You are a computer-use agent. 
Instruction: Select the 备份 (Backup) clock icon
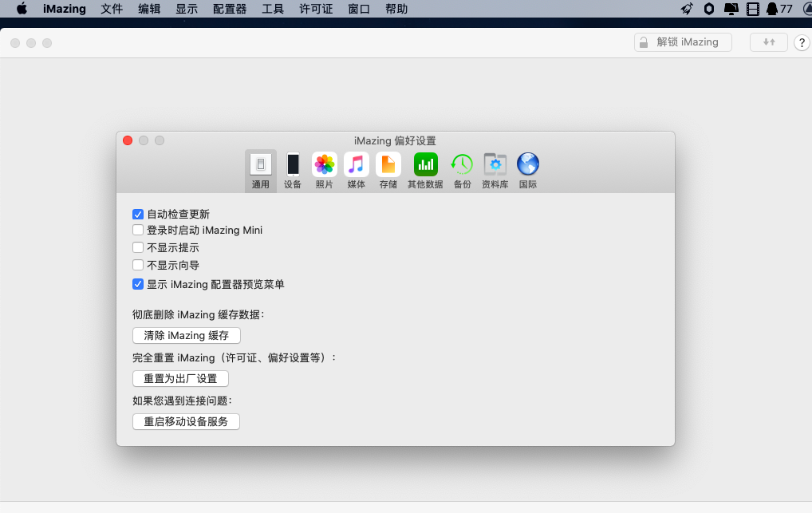point(462,165)
